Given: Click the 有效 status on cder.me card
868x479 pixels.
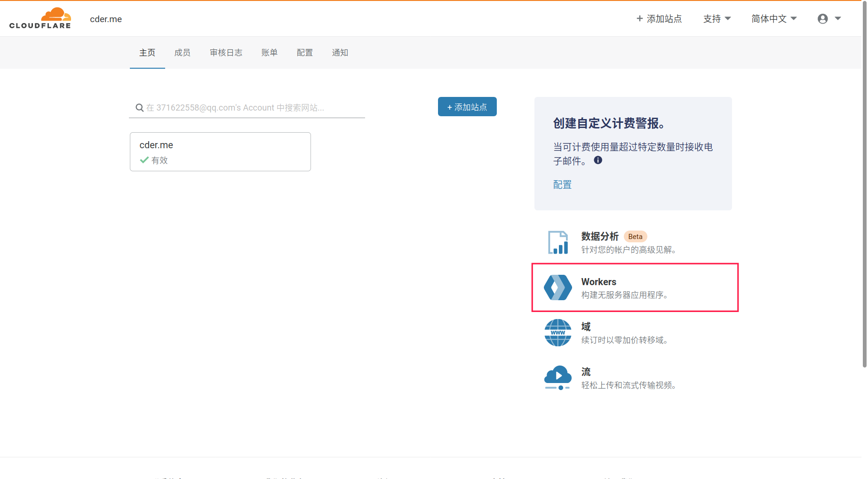Looking at the screenshot, I should coord(154,160).
